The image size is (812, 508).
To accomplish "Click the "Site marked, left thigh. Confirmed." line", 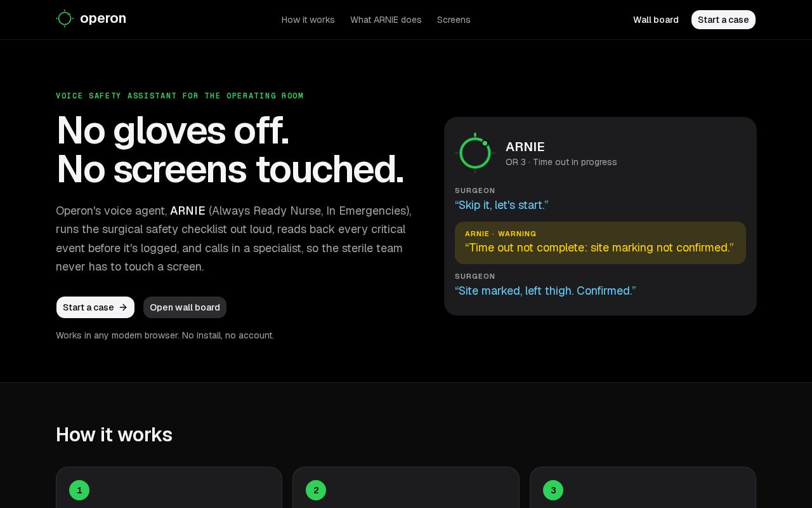I will click(545, 291).
